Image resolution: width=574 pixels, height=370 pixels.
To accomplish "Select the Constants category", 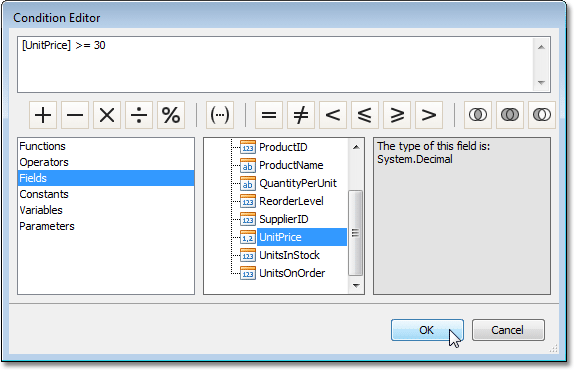I will click(x=106, y=194).
